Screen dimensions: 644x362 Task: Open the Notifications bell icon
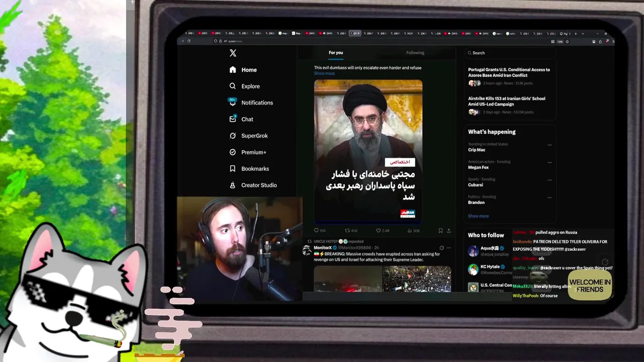click(x=232, y=102)
